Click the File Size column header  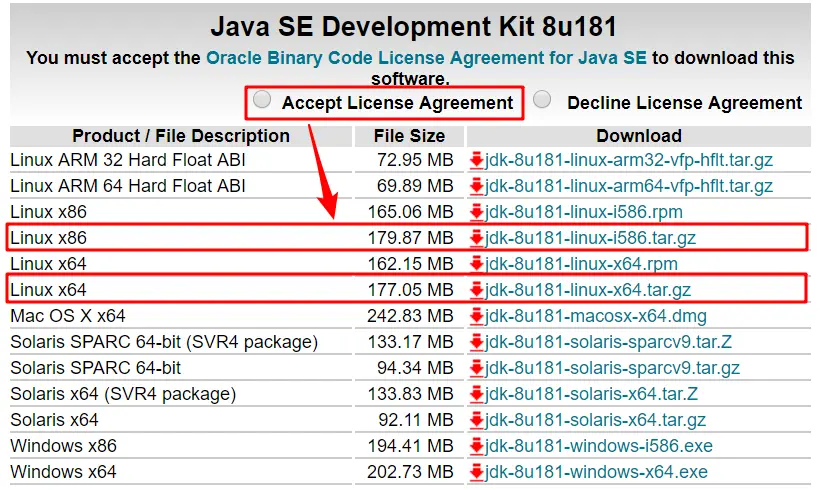pos(409,136)
